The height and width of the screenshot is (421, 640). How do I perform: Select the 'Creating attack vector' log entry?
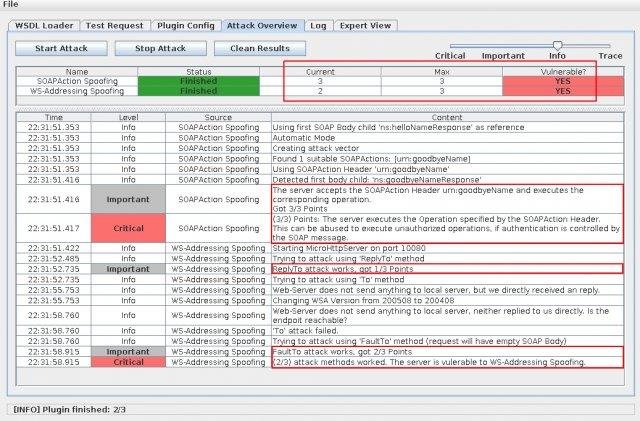point(447,148)
